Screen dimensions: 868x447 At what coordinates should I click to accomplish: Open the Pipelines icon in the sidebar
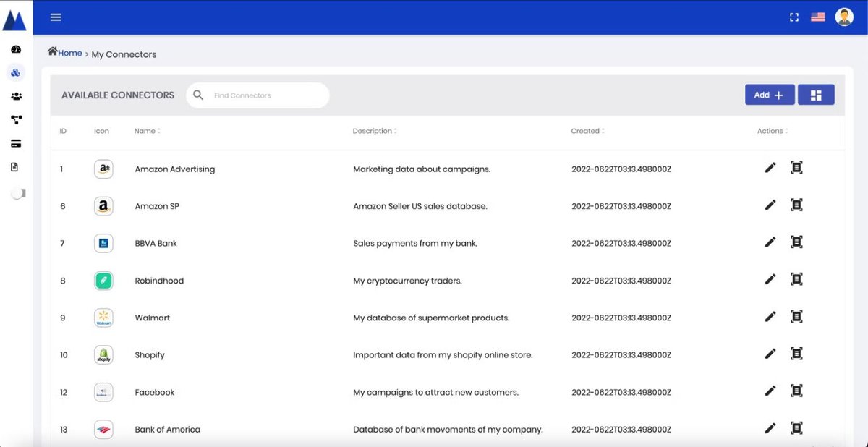(x=16, y=119)
